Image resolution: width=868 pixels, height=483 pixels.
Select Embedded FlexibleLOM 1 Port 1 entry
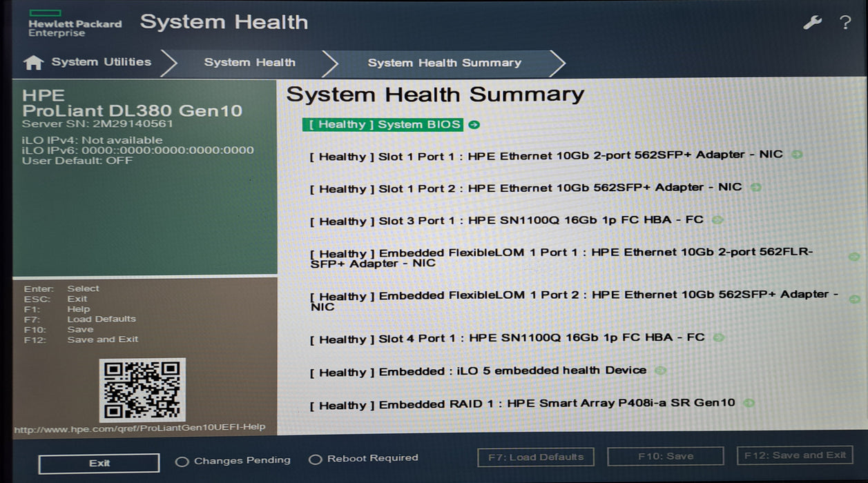561,257
